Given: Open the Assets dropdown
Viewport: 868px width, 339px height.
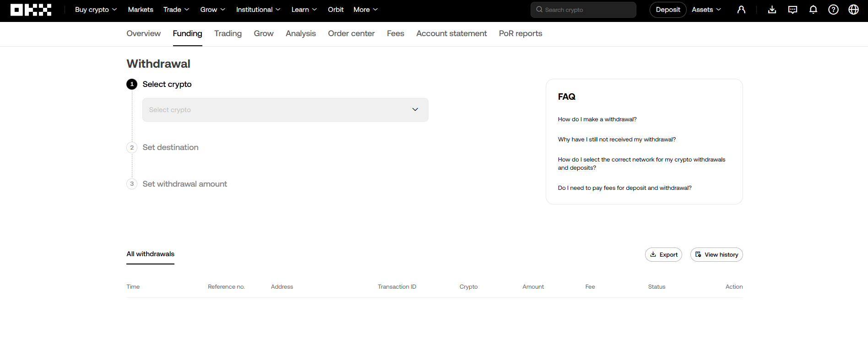Looking at the screenshot, I should [x=706, y=10].
